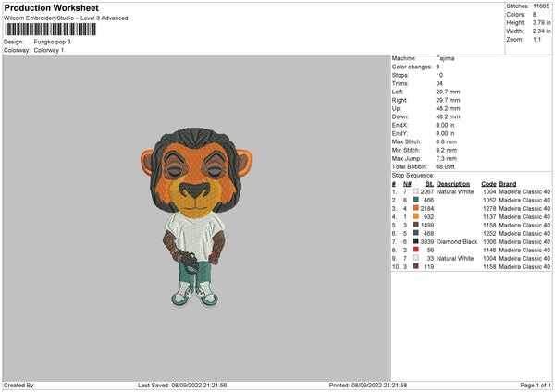Click the Max Jump value 7.3 mm
The image size is (555, 392).
(x=447, y=158)
